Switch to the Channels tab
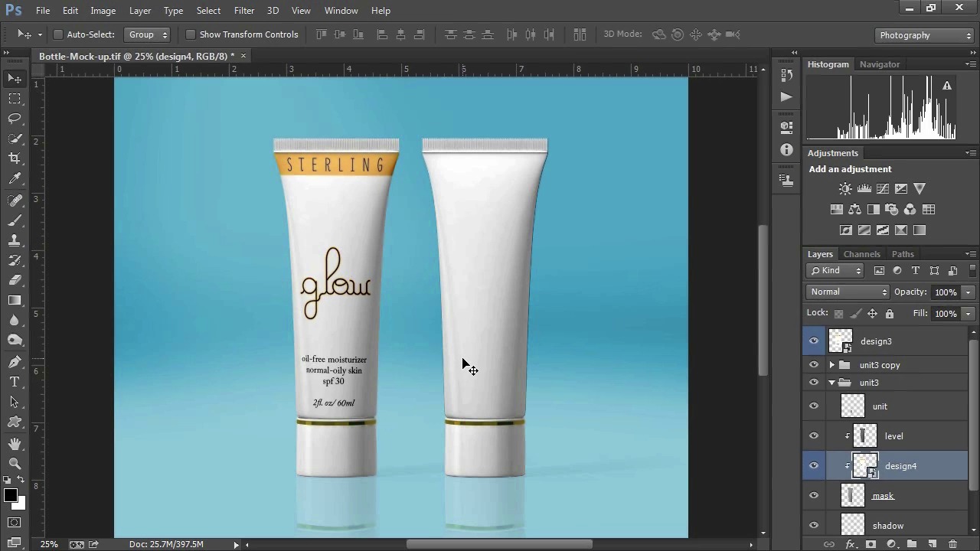This screenshot has height=551, width=980. (861, 254)
